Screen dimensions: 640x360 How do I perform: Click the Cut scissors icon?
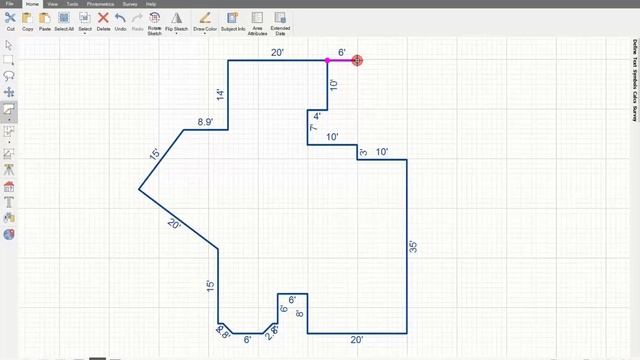point(10,18)
